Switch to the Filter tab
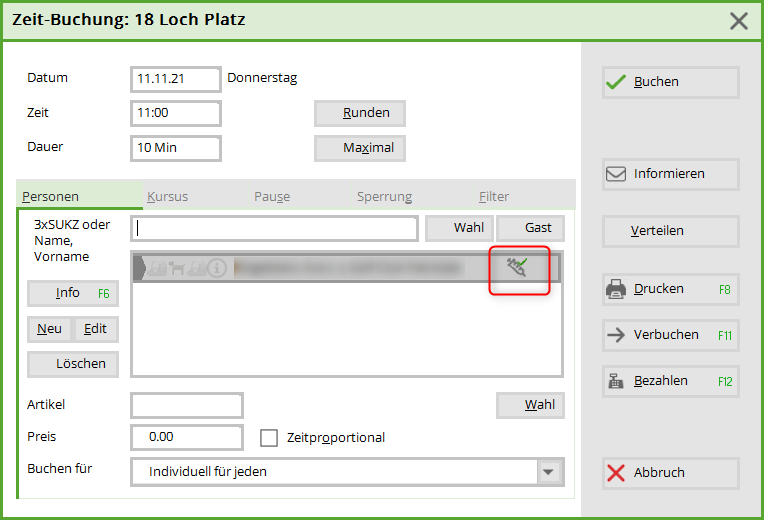The width and height of the screenshot is (764, 520). click(494, 196)
